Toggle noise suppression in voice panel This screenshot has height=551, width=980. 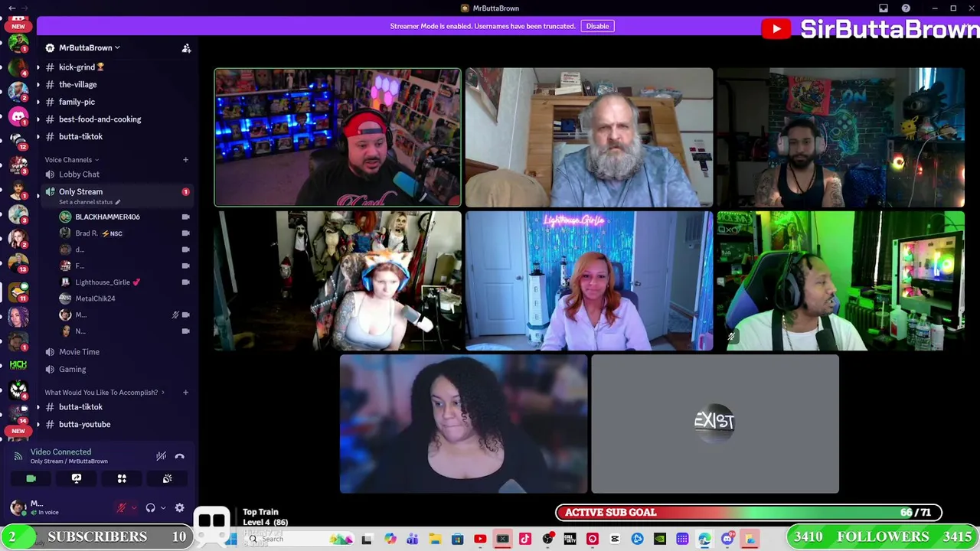(x=161, y=456)
